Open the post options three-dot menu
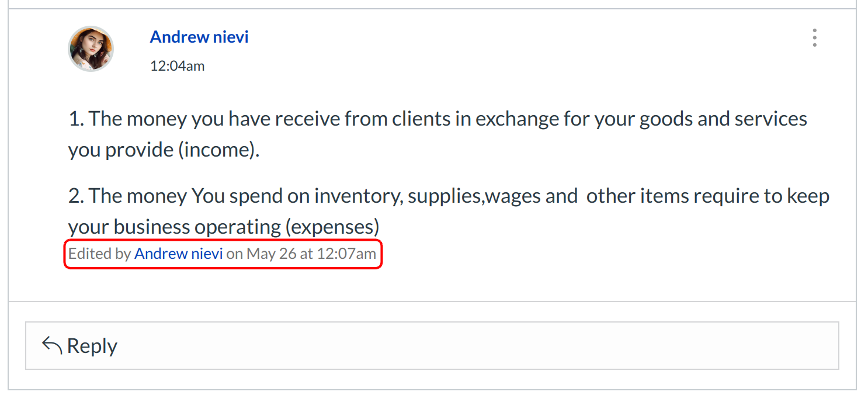 click(814, 38)
